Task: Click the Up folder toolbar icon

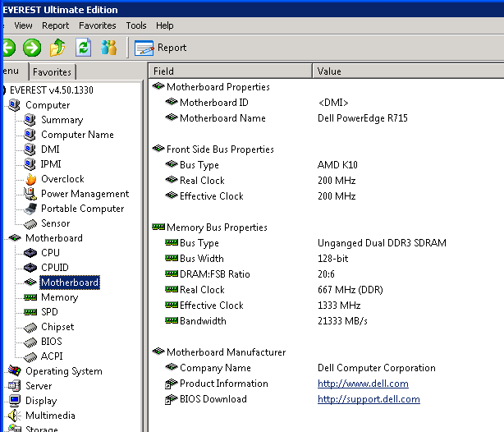Action: 57,48
